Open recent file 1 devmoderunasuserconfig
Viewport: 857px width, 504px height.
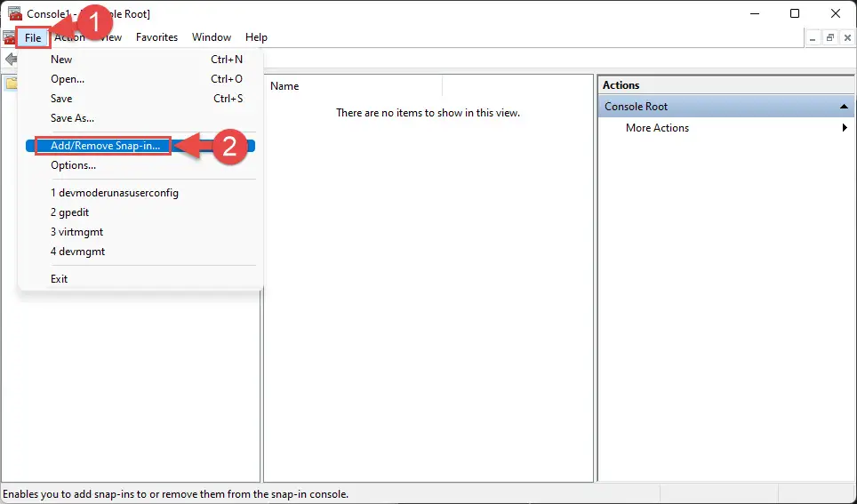coord(140,193)
